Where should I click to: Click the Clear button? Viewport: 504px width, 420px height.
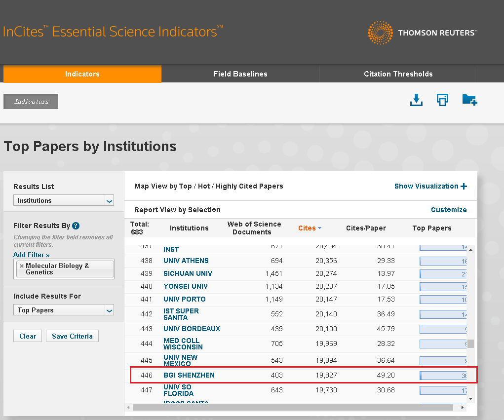point(28,336)
